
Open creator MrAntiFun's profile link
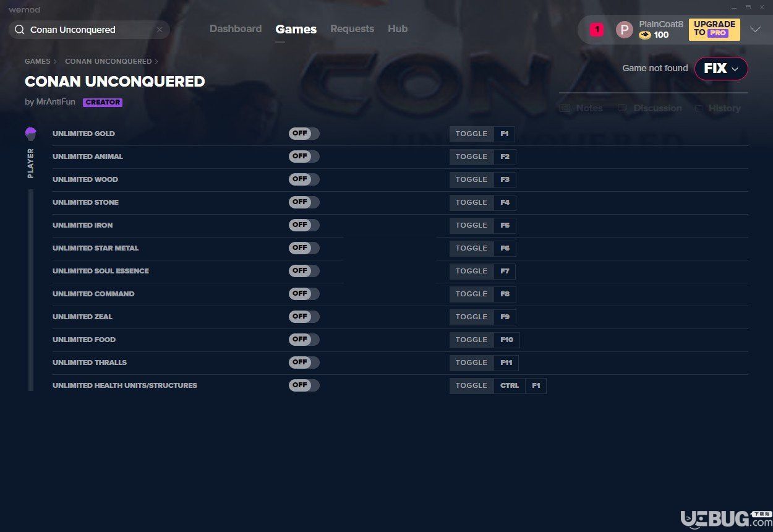54,102
